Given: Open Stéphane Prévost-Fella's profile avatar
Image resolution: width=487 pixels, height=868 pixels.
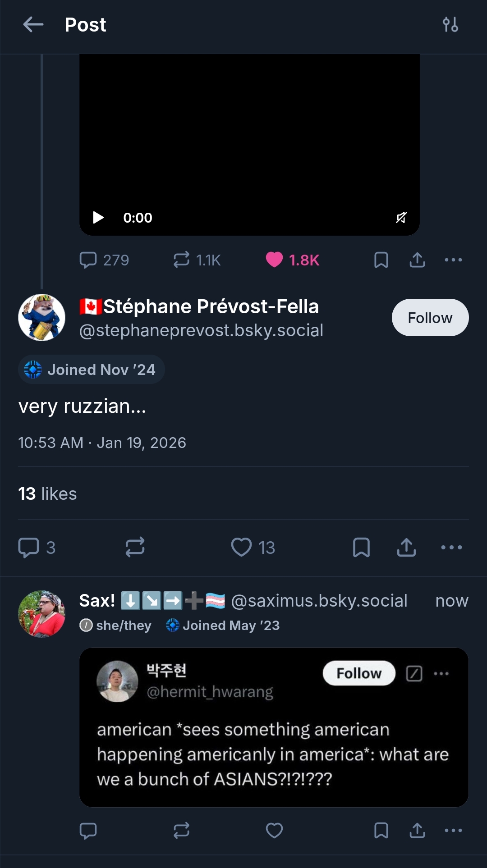Looking at the screenshot, I should [x=41, y=318].
